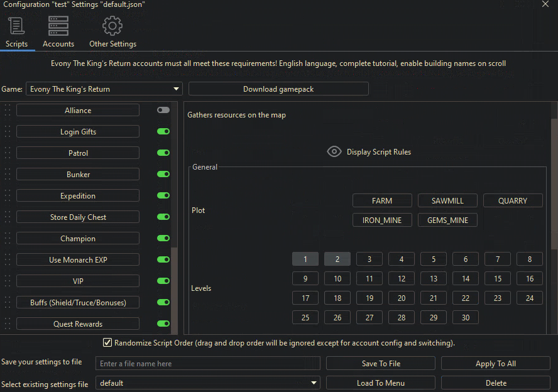558x392 pixels.
Task: Open Other Settings gear icon
Action: [x=112, y=26]
